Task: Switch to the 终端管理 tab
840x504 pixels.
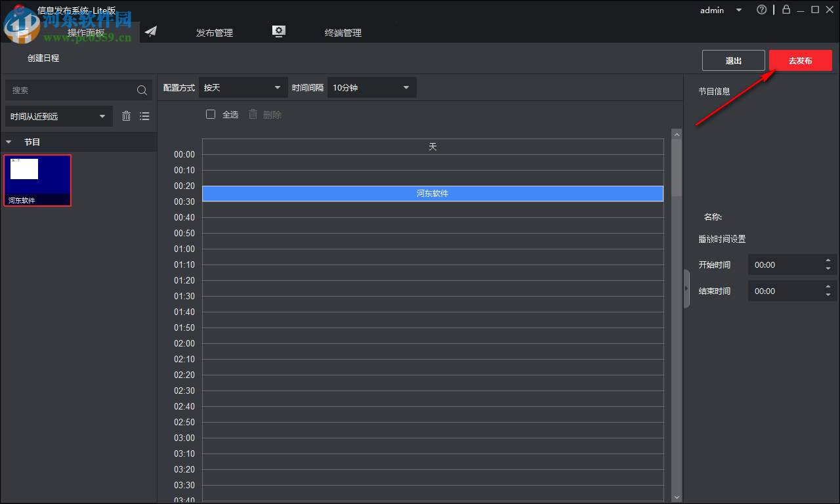Action: pyautogui.click(x=343, y=31)
